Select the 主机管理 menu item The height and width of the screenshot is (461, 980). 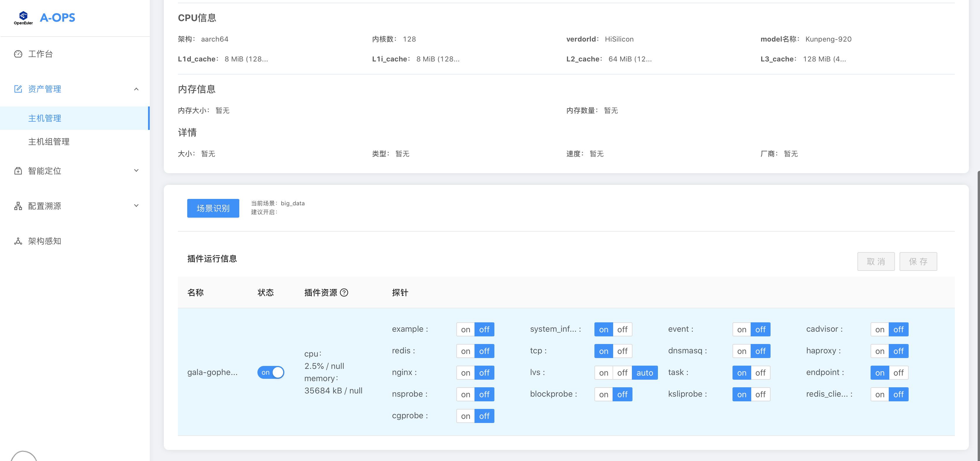44,118
